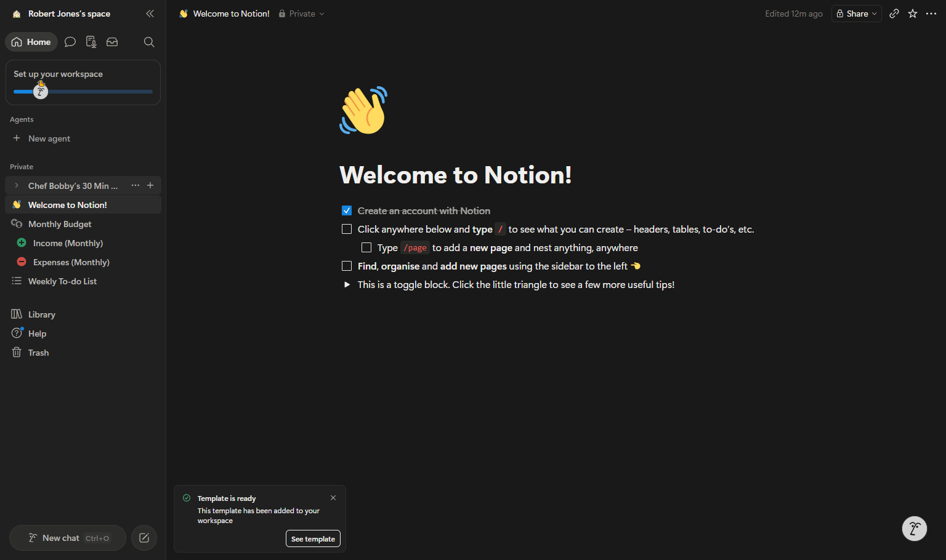Open the Weekly To-do List page
Image resolution: width=946 pixels, height=560 pixels.
coord(83,281)
